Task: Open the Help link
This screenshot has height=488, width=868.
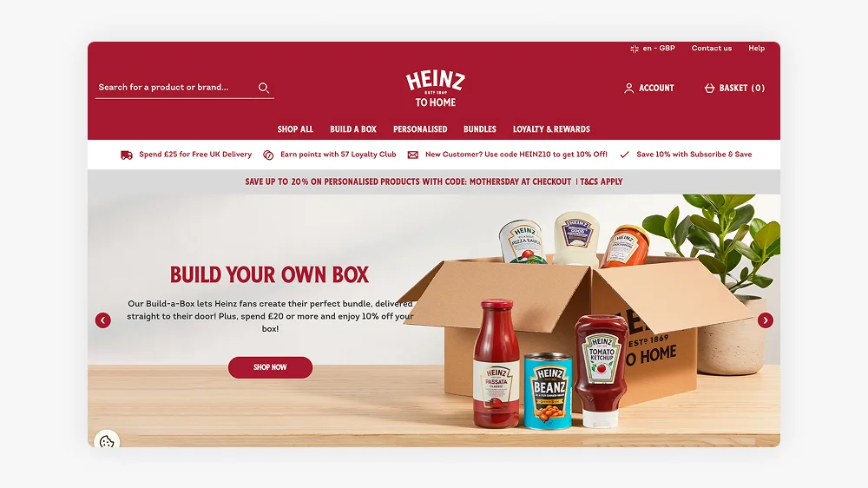Action: [x=756, y=48]
